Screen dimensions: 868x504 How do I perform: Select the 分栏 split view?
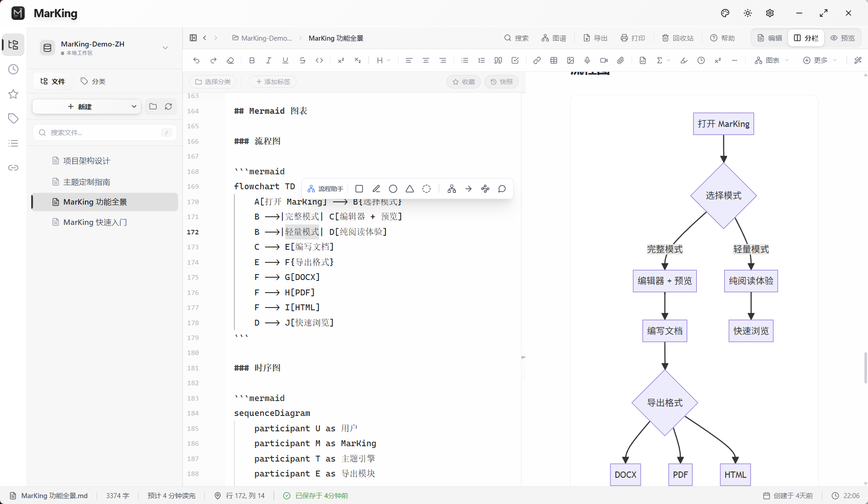[x=806, y=38]
